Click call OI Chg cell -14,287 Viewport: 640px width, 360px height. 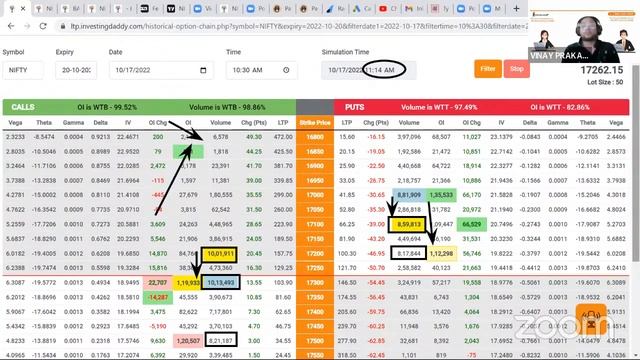click(x=158, y=297)
